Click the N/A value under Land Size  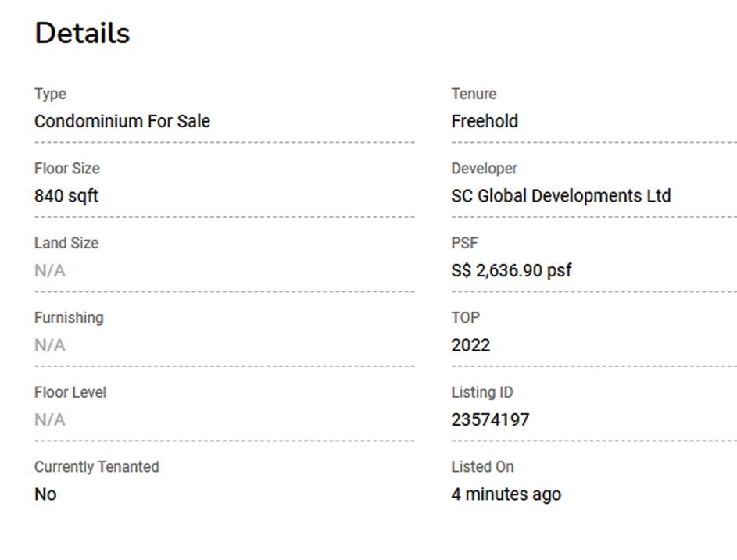click(x=49, y=271)
